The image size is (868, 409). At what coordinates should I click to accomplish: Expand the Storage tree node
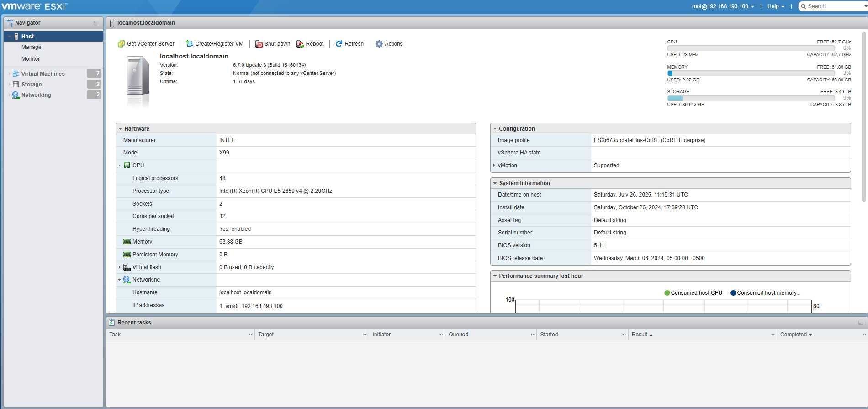9,85
